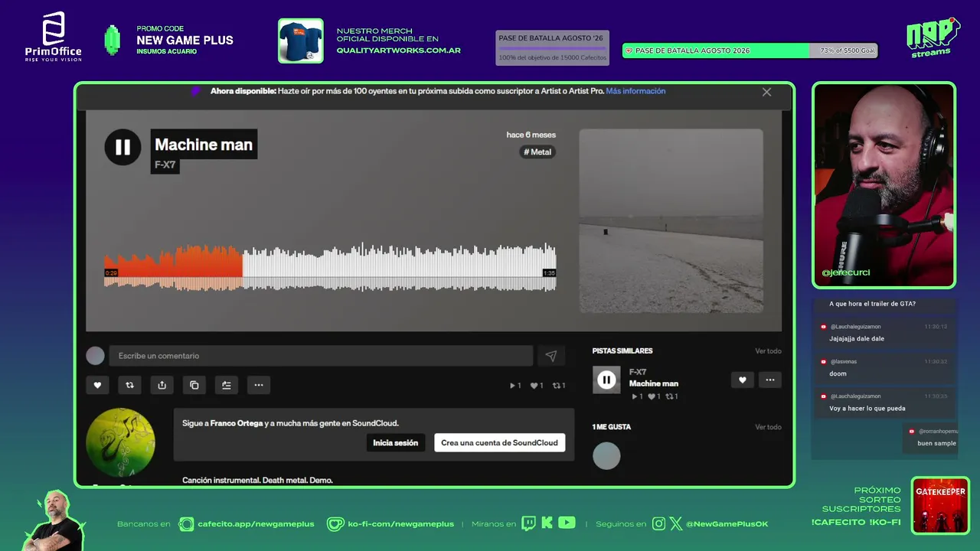View all Pistas similares via Ver todo
This screenshot has height=551, width=980.
[x=768, y=351]
